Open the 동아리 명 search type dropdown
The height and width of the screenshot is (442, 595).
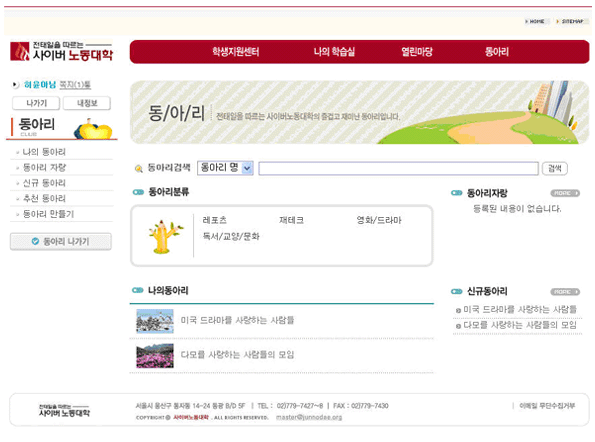[x=225, y=168]
